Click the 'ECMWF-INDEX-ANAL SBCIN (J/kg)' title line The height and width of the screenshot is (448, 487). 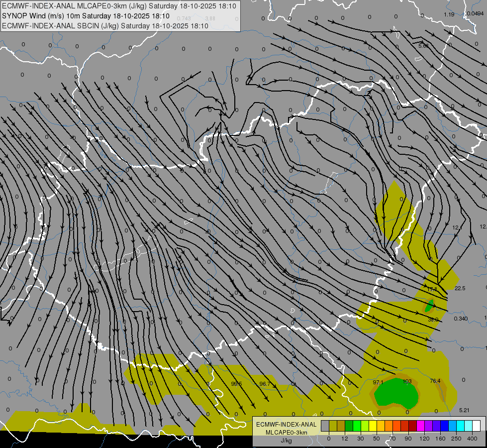[x=105, y=26]
